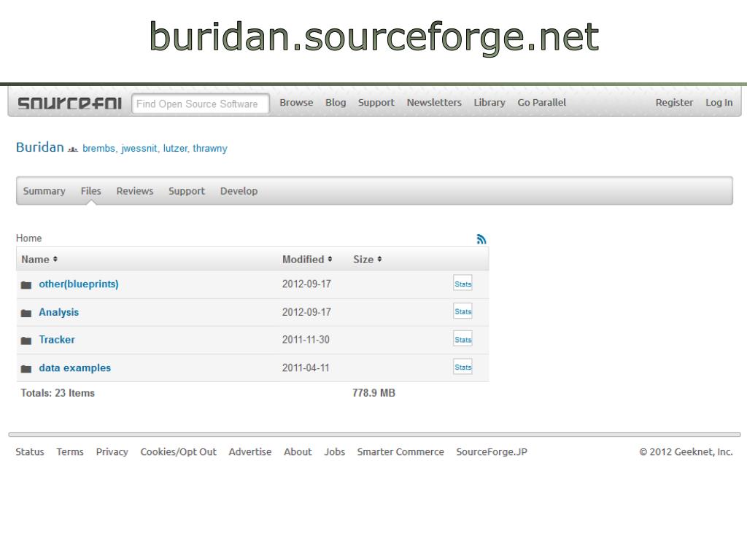Open Stats for Analysis folder

(x=462, y=311)
